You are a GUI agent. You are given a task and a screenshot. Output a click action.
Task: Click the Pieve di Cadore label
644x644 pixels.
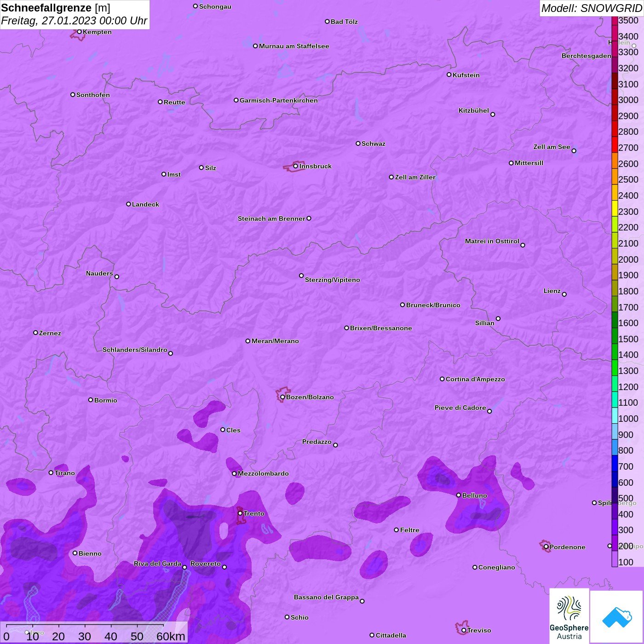coord(460,408)
